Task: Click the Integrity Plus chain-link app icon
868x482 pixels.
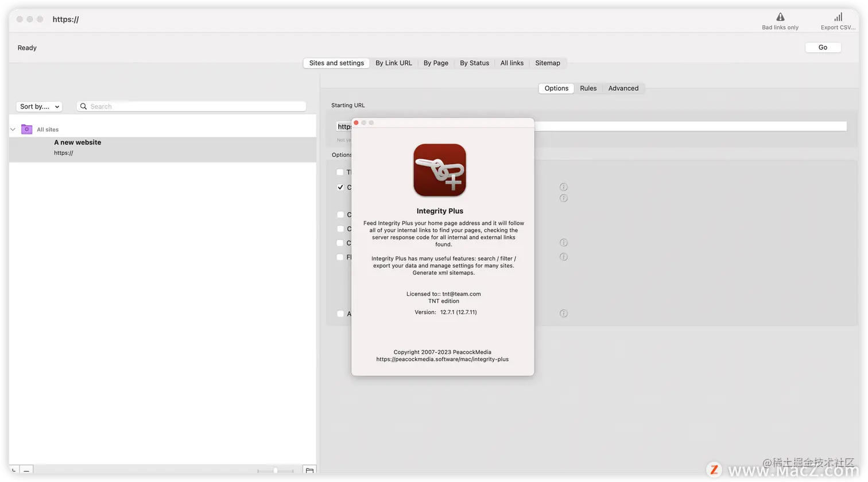Action: pyautogui.click(x=440, y=170)
